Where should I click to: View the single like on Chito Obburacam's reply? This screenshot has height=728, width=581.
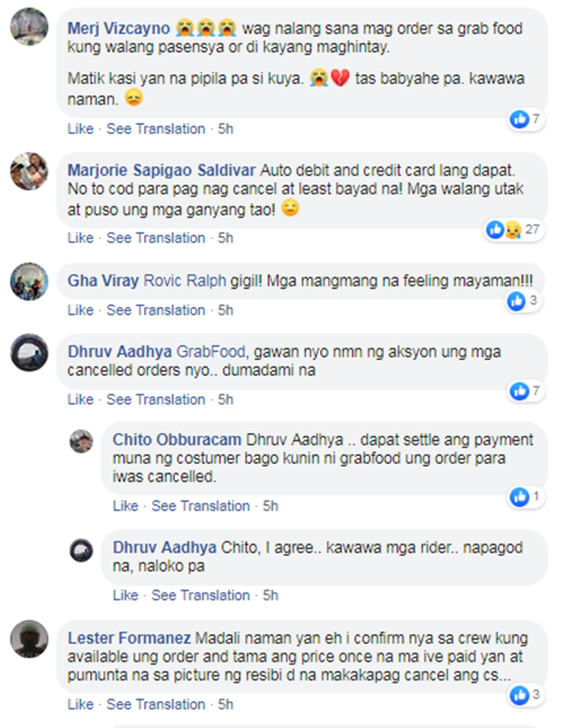point(525,496)
